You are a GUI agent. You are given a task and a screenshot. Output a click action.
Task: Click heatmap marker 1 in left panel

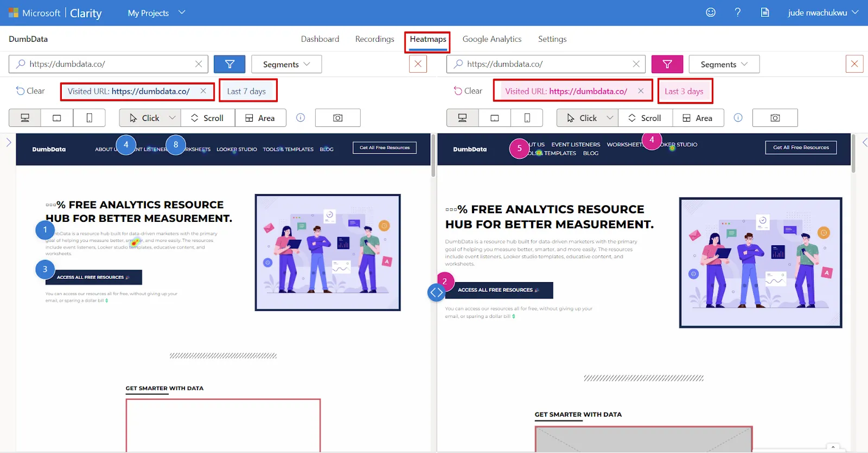45,230
